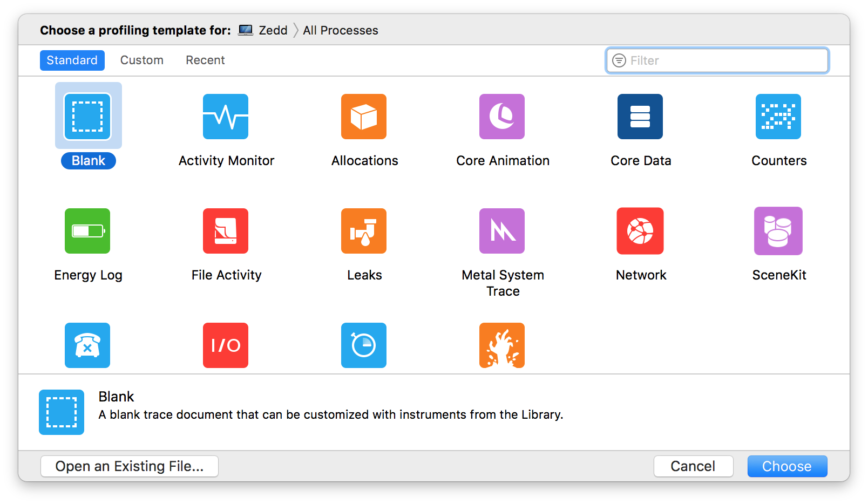Click the Counters label
868x504 pixels.
(779, 161)
